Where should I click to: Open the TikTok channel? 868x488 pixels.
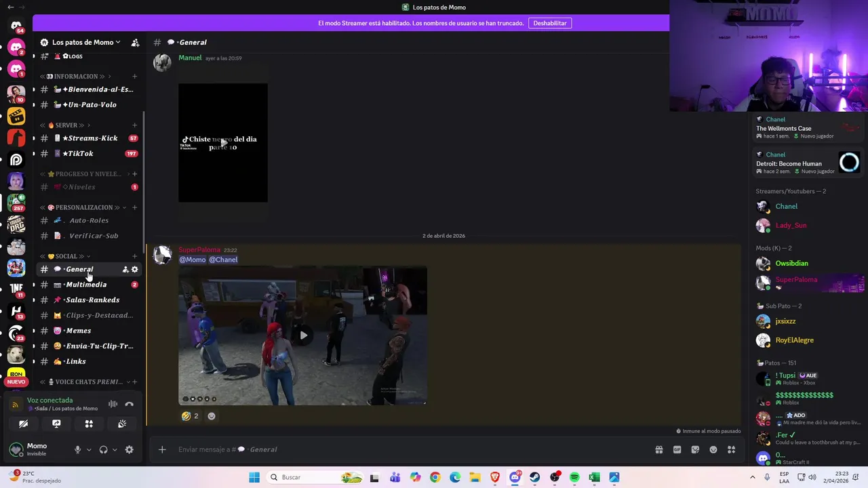pos(89,153)
